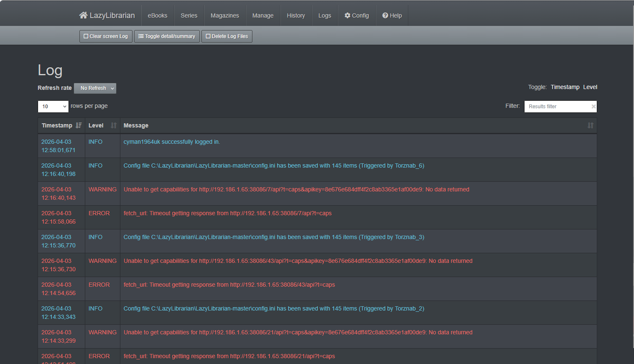Toggle the Timestamp column visibility
The image size is (634, 364).
click(x=565, y=87)
